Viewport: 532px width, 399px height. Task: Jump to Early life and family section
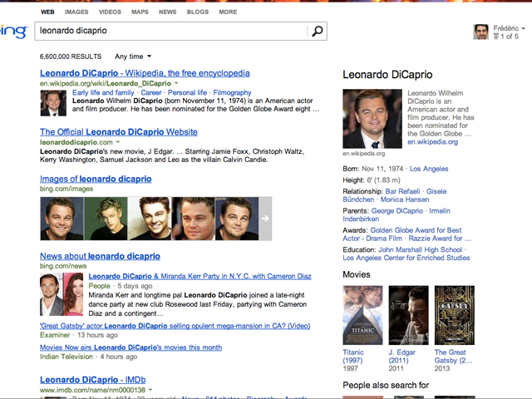103,92
